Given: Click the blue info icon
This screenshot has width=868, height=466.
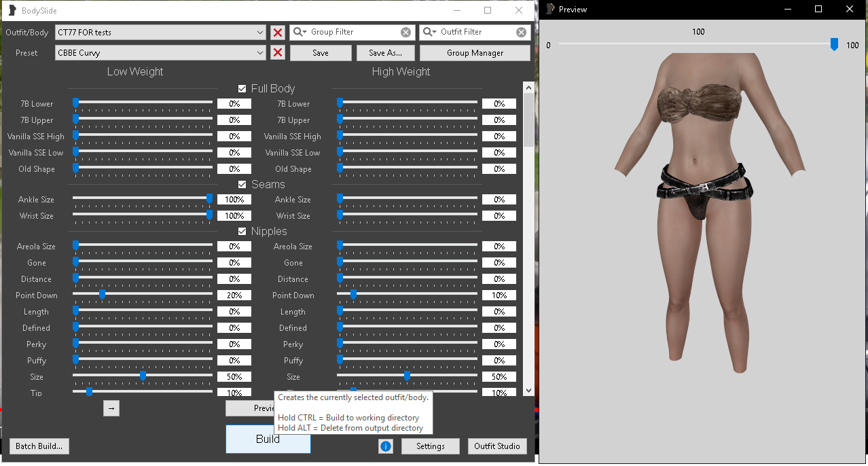Looking at the screenshot, I should [386, 446].
